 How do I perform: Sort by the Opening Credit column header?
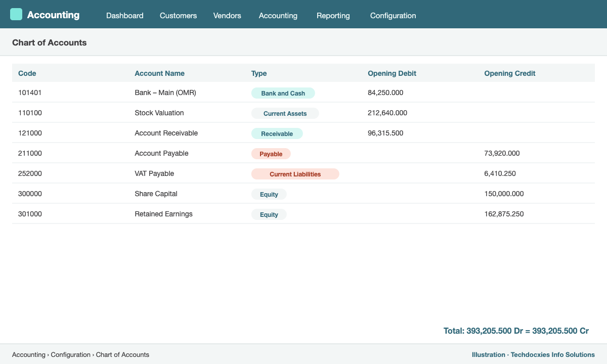click(x=510, y=73)
